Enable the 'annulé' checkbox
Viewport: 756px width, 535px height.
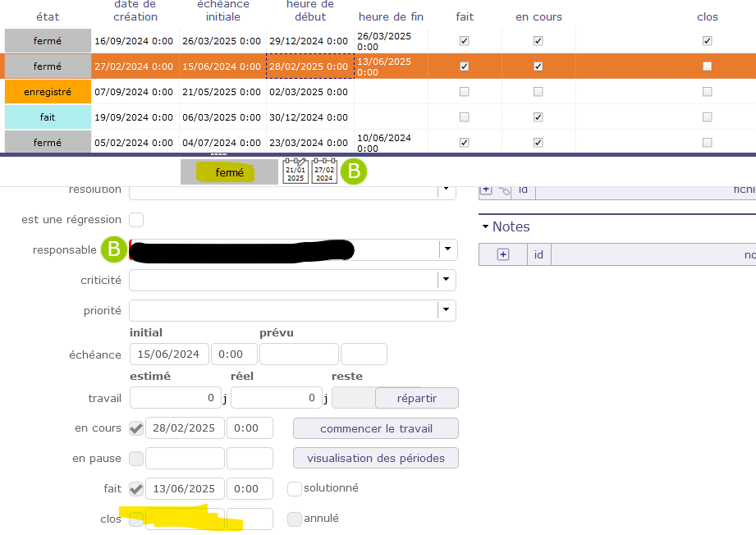tap(295, 519)
